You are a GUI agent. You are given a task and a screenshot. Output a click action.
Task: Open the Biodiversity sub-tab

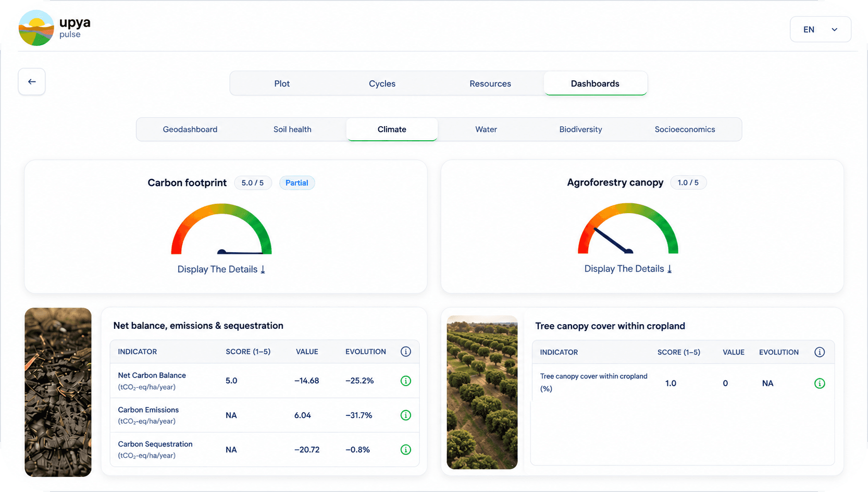tap(580, 129)
